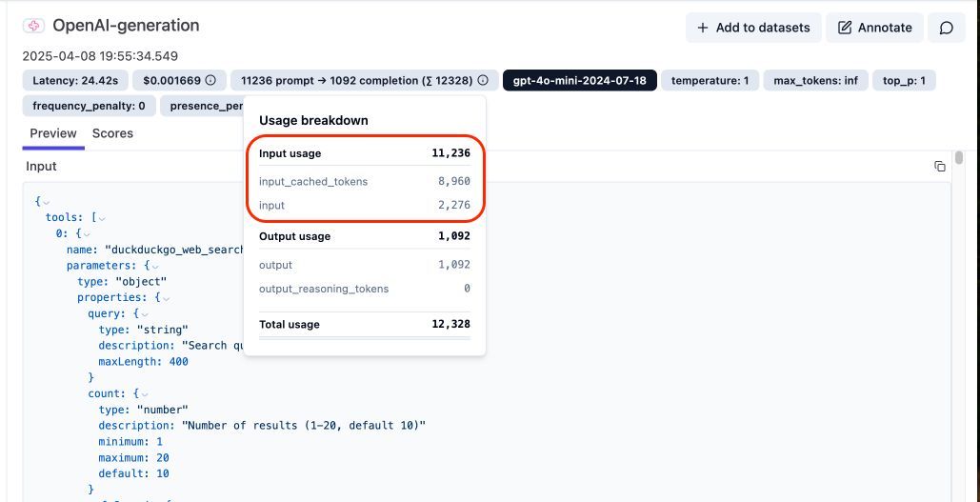Click the Input usage 11,236 row

(365, 153)
